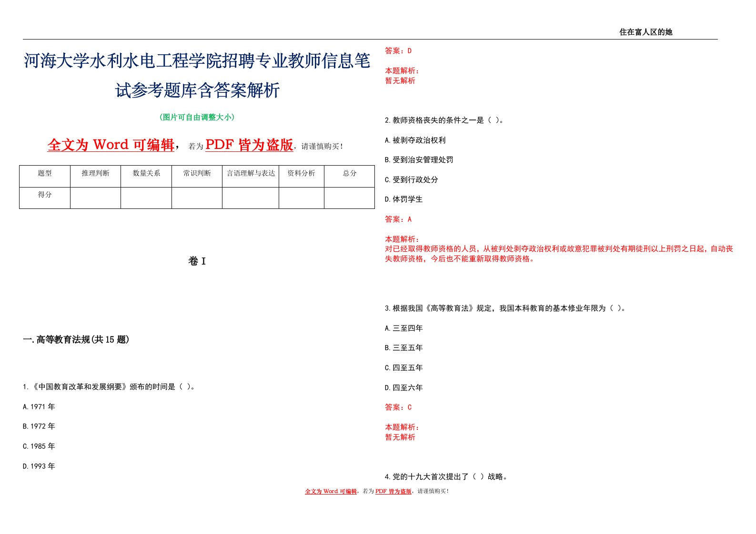Viewport: 756px width, 534px height.
Task: Click footer link PDF 皆为盗版
Action: click(x=393, y=491)
